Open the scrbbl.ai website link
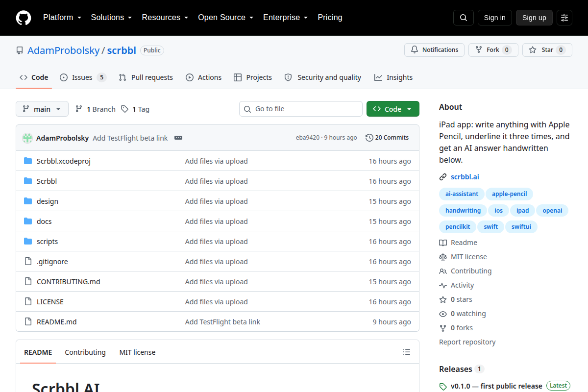This screenshot has width=588, height=392. pyautogui.click(x=465, y=177)
